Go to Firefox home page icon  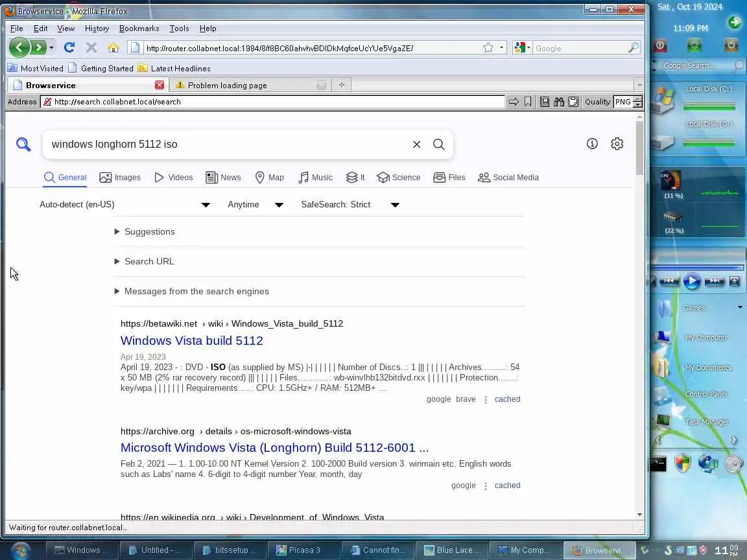pyautogui.click(x=113, y=47)
